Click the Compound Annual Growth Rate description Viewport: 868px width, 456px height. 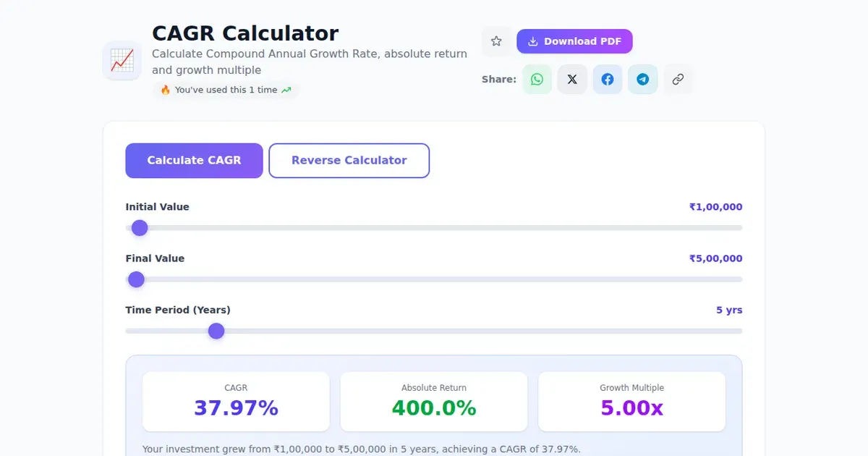pos(310,62)
